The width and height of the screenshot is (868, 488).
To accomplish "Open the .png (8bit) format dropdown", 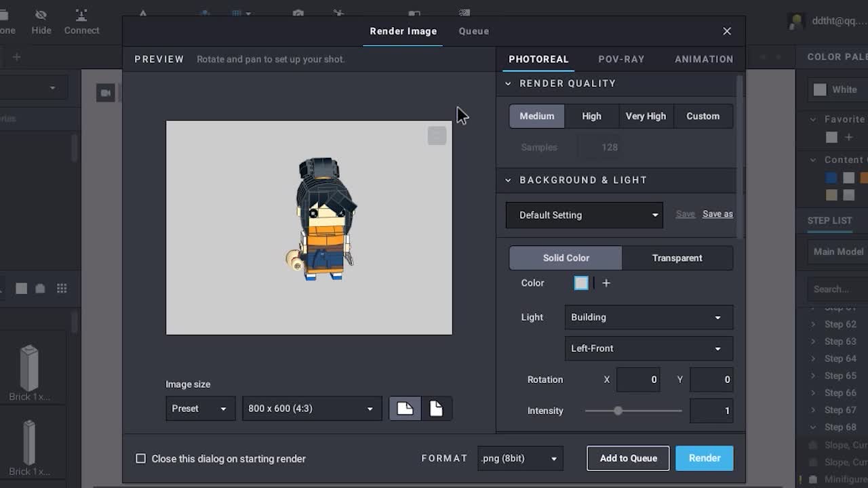I will click(x=520, y=458).
